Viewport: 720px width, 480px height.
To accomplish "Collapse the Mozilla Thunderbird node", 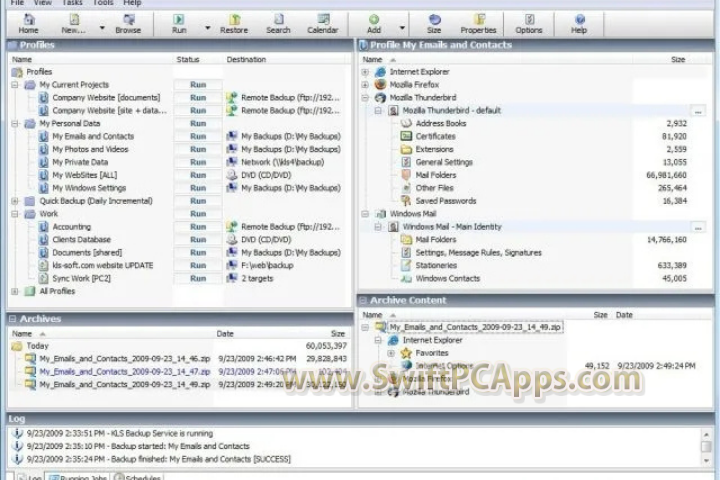I will tap(365, 98).
